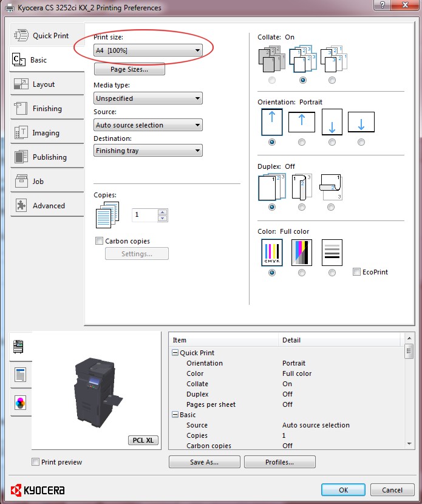This screenshot has width=422, height=504.
Task: Click the copies number field
Action: pos(145,215)
